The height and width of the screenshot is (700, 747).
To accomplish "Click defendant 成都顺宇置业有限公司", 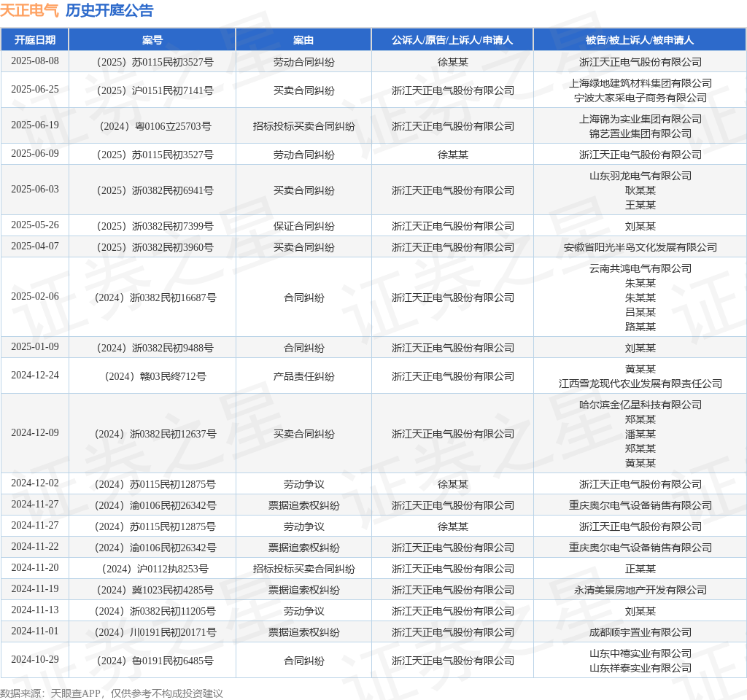I will (x=640, y=632).
